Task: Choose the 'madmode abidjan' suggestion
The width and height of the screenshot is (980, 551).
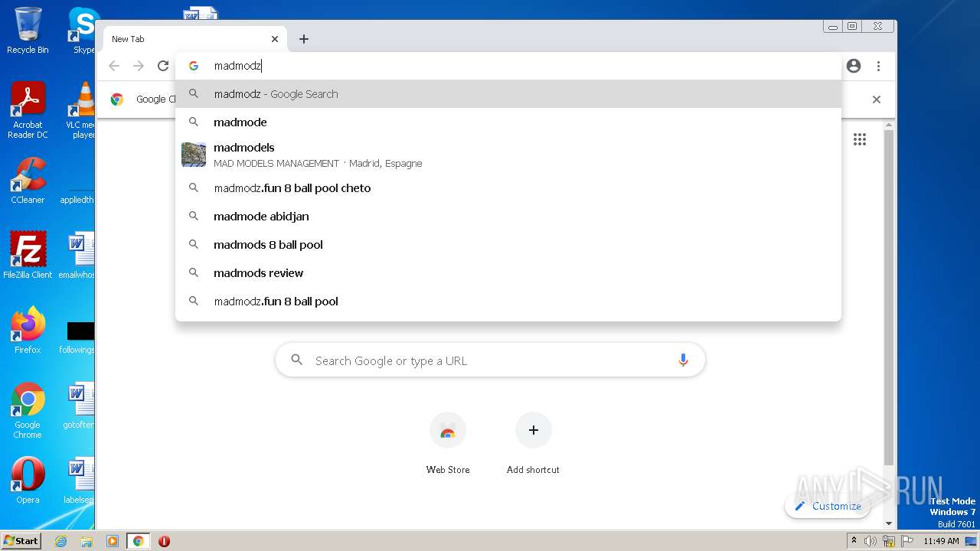Action: point(508,217)
